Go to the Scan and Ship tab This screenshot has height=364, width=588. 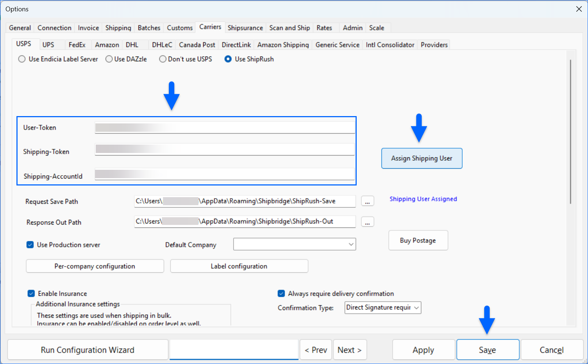click(289, 28)
